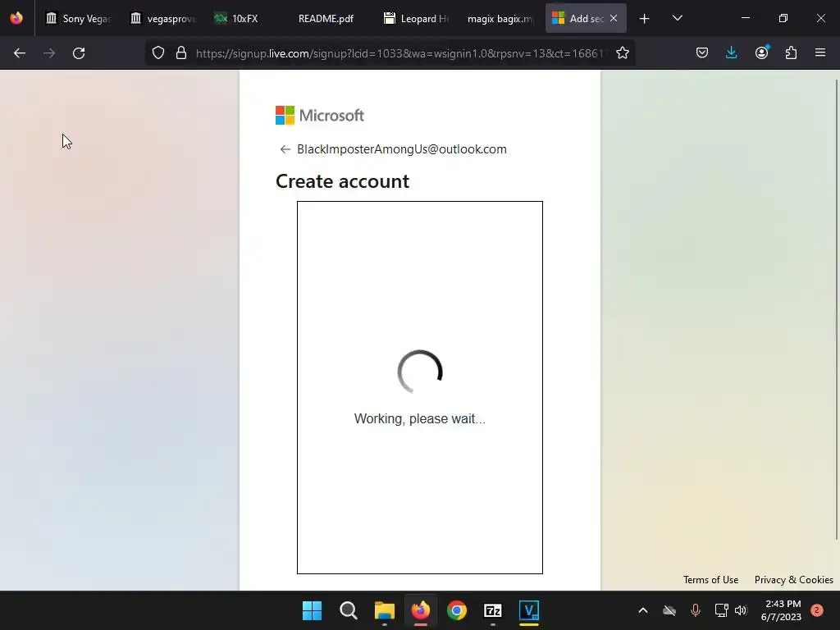Open 7-Zip from the taskbar
Viewport: 840px width, 630px height.
click(492, 610)
